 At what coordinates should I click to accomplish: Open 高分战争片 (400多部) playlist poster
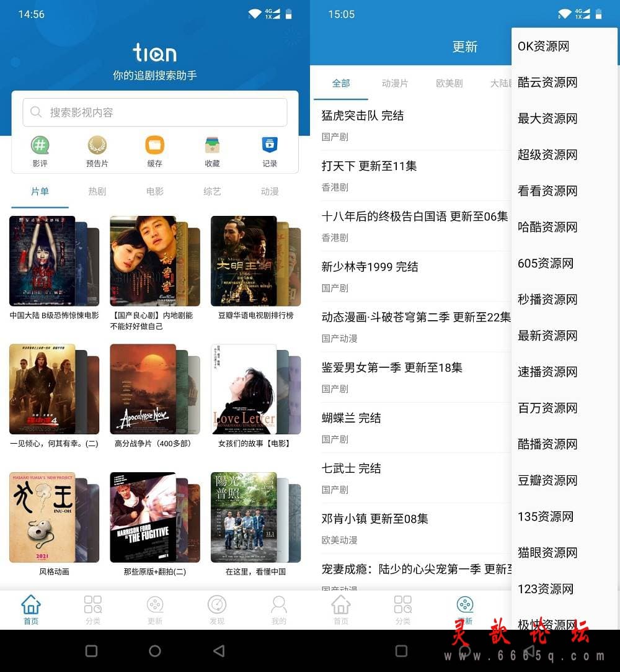[154, 388]
